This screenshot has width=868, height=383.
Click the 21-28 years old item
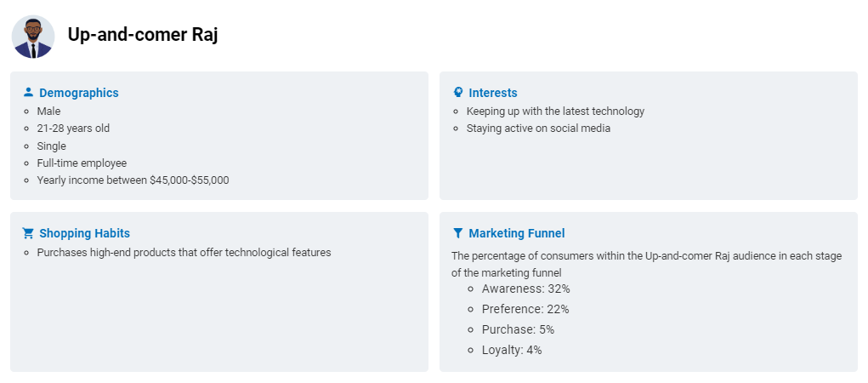point(73,129)
